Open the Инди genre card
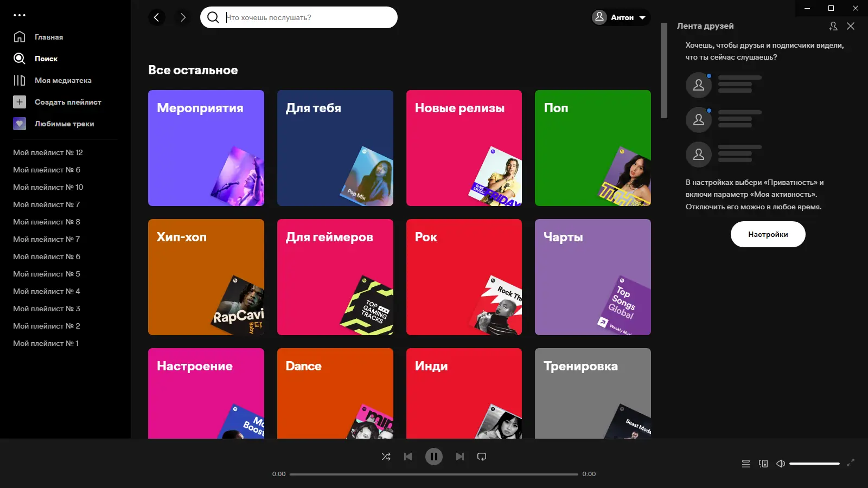868x488 pixels. point(464,393)
